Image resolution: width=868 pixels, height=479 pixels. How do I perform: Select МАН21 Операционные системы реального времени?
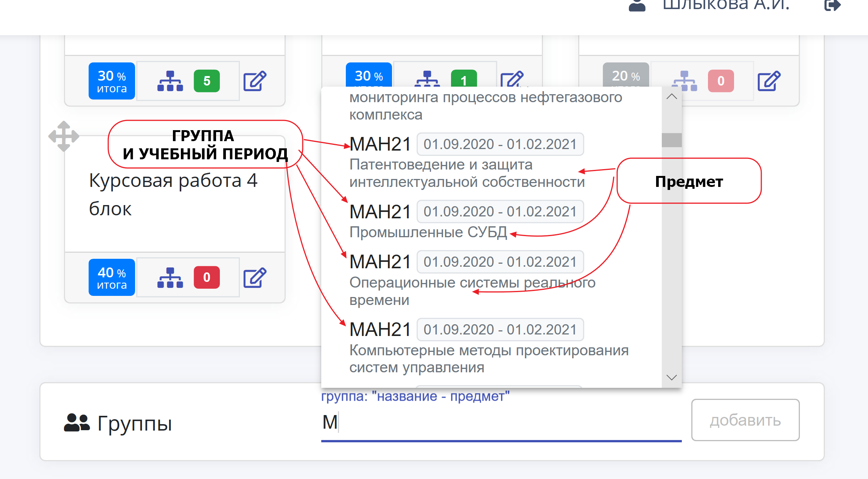click(492, 280)
